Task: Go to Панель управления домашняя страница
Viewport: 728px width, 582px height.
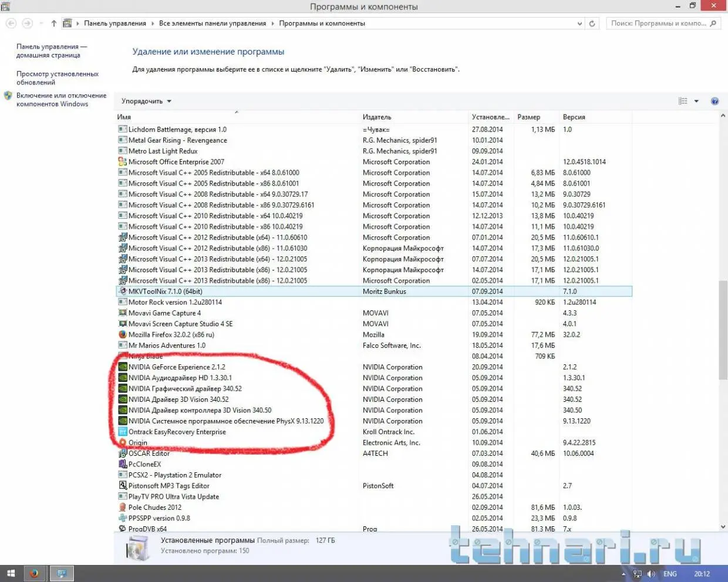Action: tap(51, 51)
